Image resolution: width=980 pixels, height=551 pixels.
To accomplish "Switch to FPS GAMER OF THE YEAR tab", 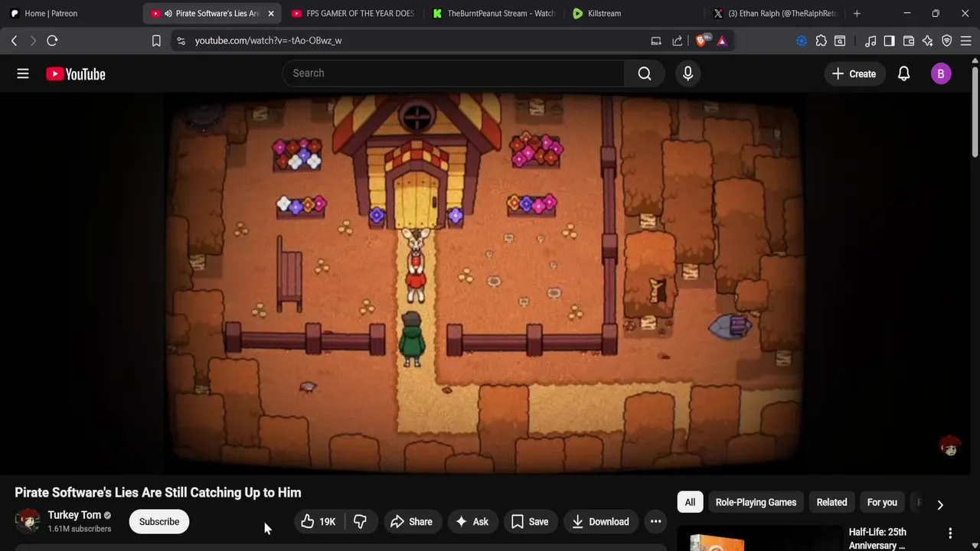I will point(353,13).
